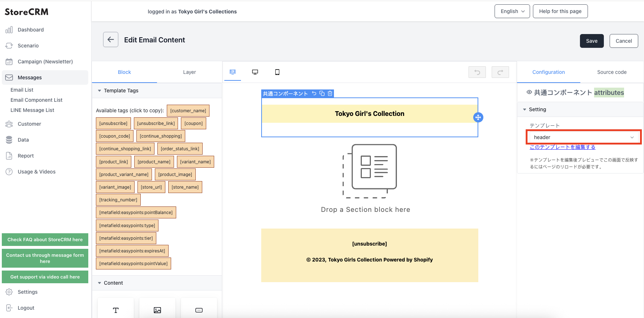
Task: Toggle visibility eye for 共通コンポーネント attributes
Action: (529, 92)
